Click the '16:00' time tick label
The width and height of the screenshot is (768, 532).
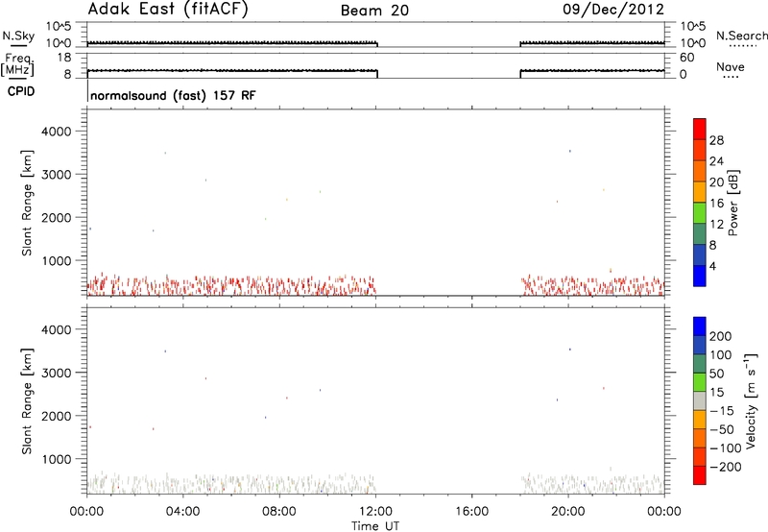click(x=471, y=512)
